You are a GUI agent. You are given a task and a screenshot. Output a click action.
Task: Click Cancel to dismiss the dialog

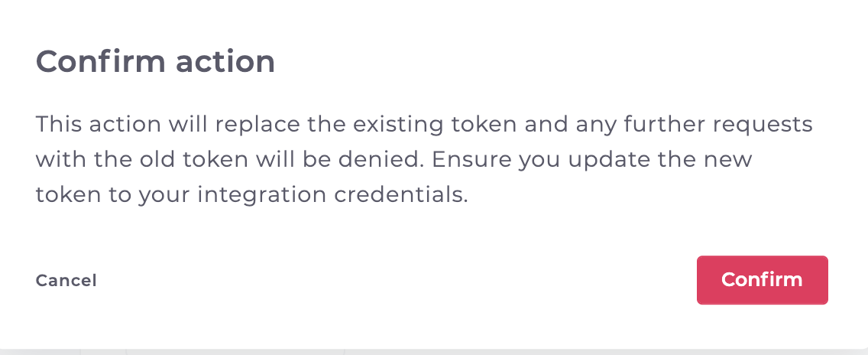pos(66,281)
